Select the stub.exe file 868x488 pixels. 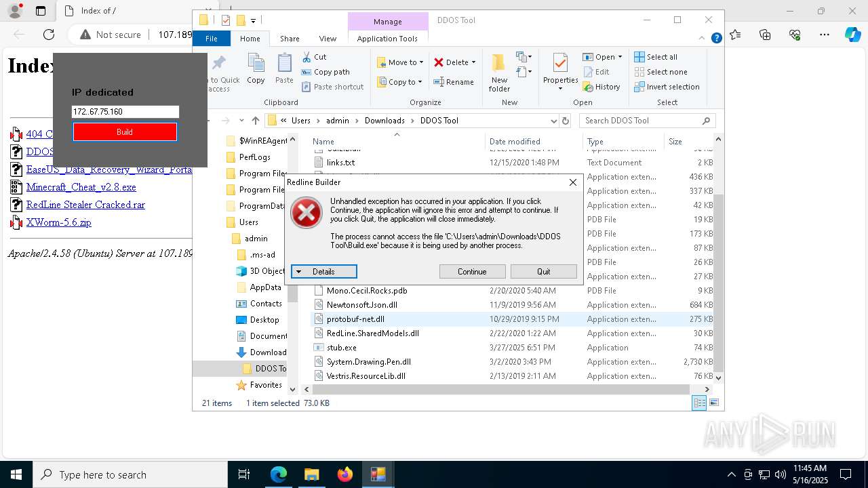(x=341, y=348)
